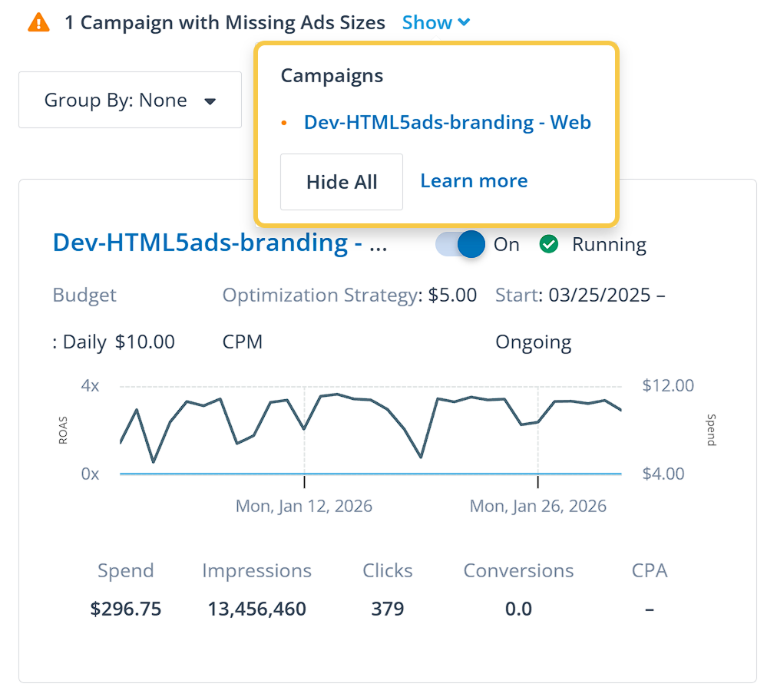The image size is (777, 700).
Task: Follow the Learn more link
Action: (x=474, y=181)
